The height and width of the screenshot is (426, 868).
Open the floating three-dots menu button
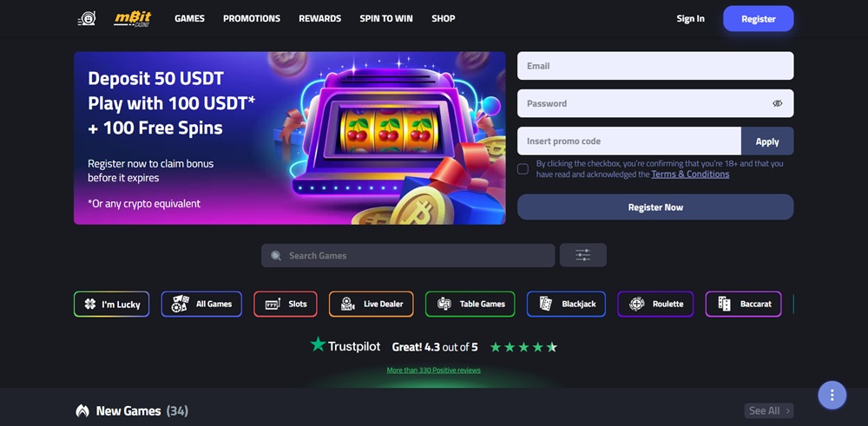[832, 395]
